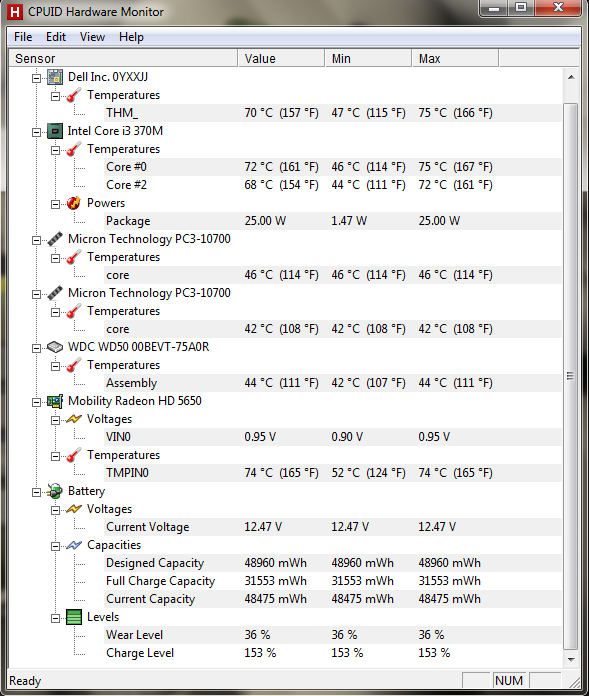Open the Help menu
Image resolution: width=589 pixels, height=696 pixels.
click(131, 37)
